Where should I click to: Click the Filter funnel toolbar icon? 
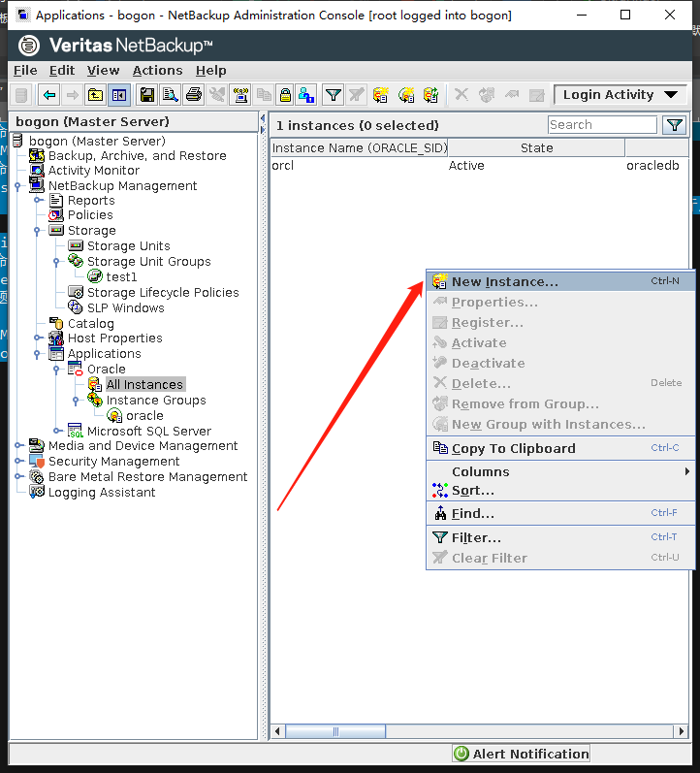pos(334,95)
